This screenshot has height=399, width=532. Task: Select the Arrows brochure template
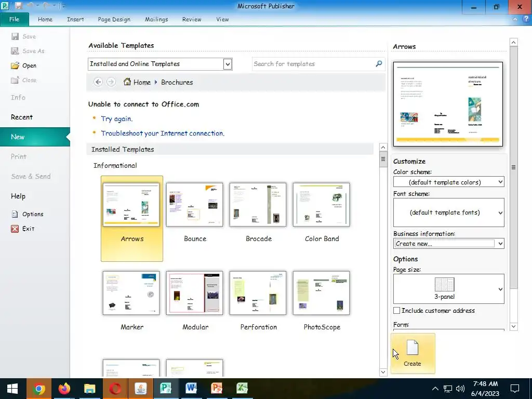coord(131,219)
